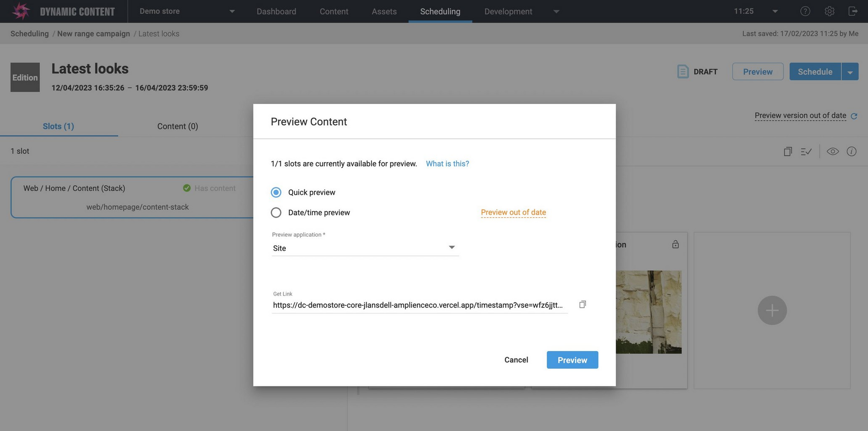Image resolution: width=868 pixels, height=431 pixels.
Task: Click the copy slots icon in slot toolbar
Action: point(788,152)
